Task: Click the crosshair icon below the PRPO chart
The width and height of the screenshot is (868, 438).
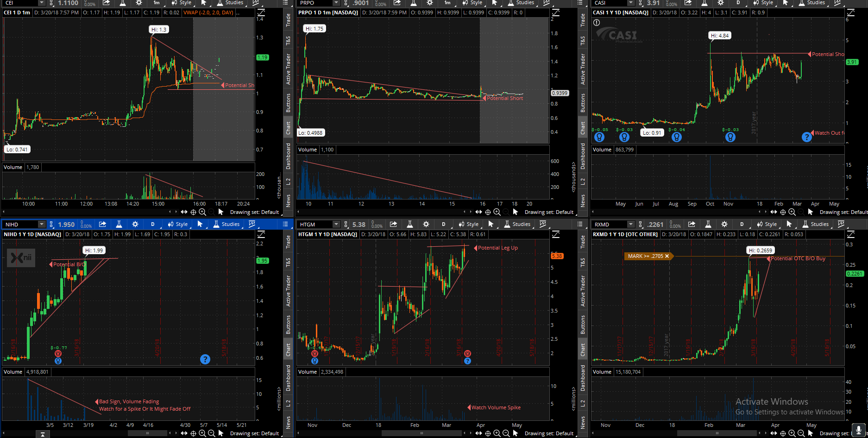Action: pos(487,212)
